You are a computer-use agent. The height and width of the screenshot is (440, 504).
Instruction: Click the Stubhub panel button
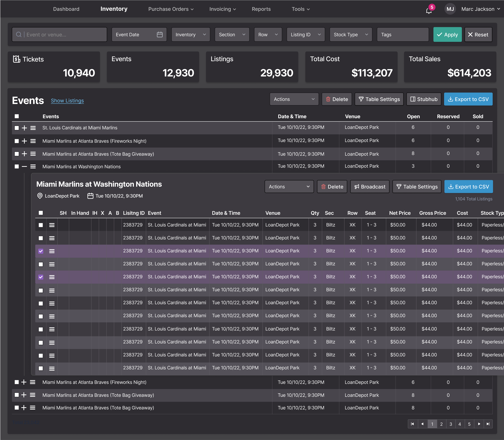(424, 99)
